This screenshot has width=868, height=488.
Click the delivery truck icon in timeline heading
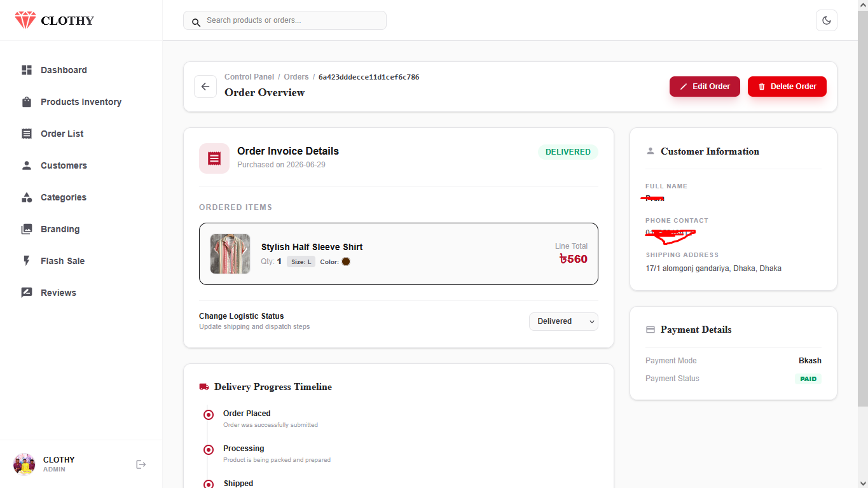pyautogui.click(x=204, y=387)
